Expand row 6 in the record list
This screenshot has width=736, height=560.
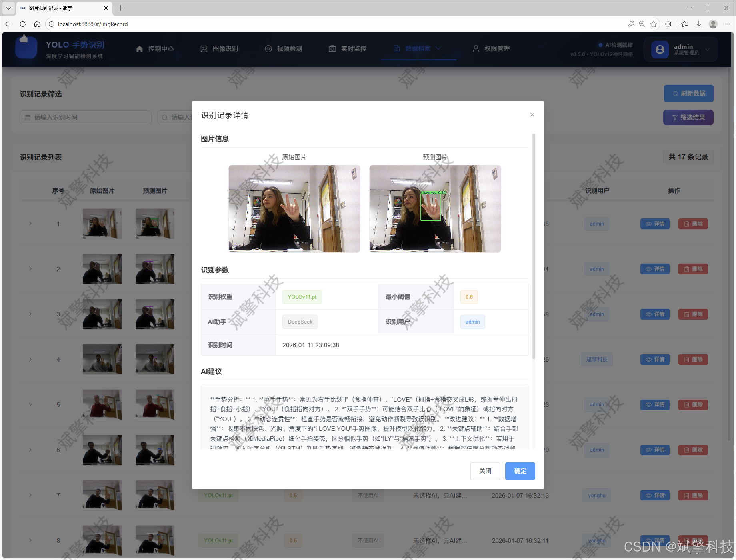point(30,450)
